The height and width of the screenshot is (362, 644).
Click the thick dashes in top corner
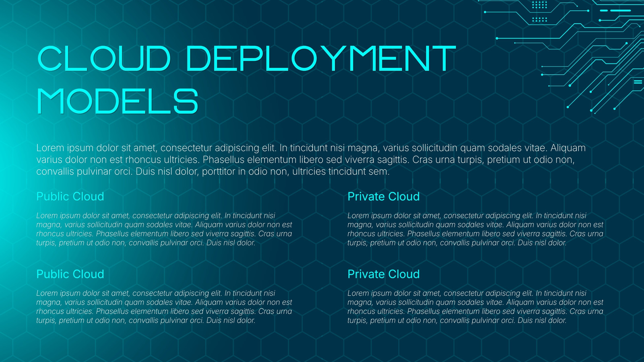pos(615,10)
